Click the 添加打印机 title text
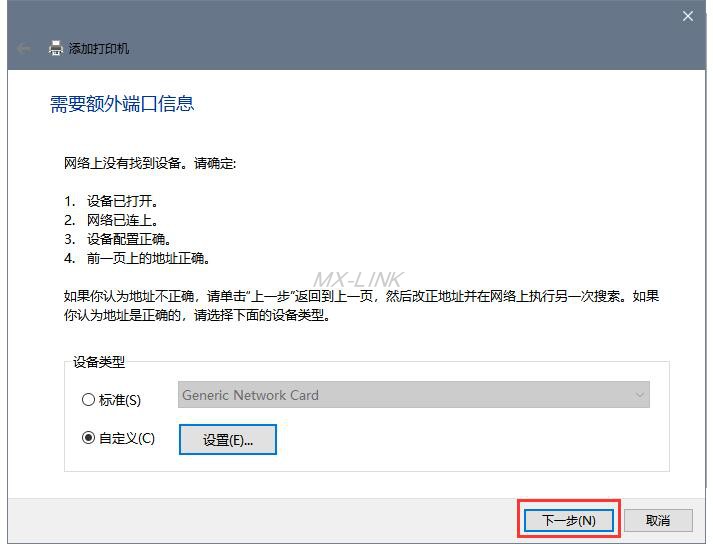Image resolution: width=713 pixels, height=551 pixels. (99, 49)
